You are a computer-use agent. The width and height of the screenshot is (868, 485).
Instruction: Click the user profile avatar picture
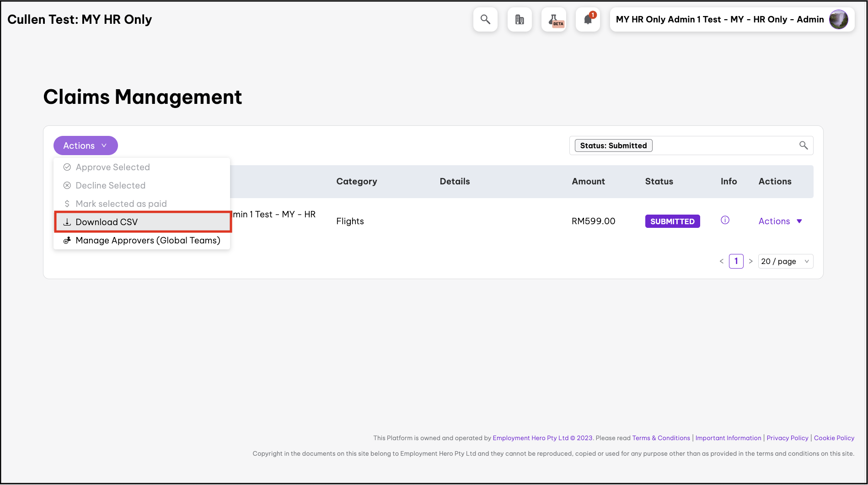838,20
